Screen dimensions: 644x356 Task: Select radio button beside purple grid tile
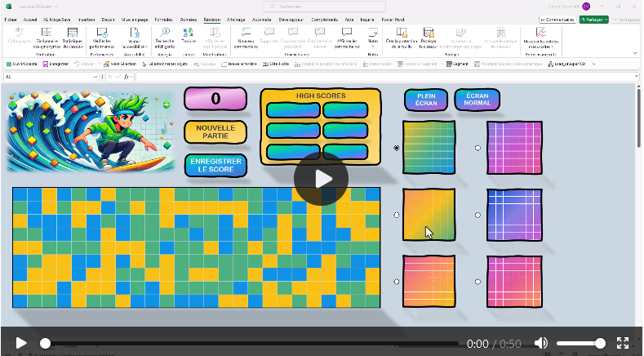click(x=478, y=148)
